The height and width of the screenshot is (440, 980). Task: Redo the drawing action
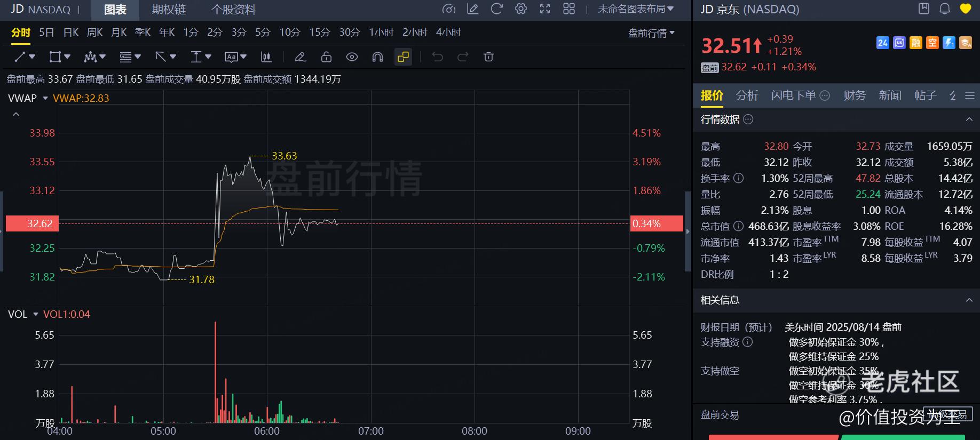click(463, 57)
